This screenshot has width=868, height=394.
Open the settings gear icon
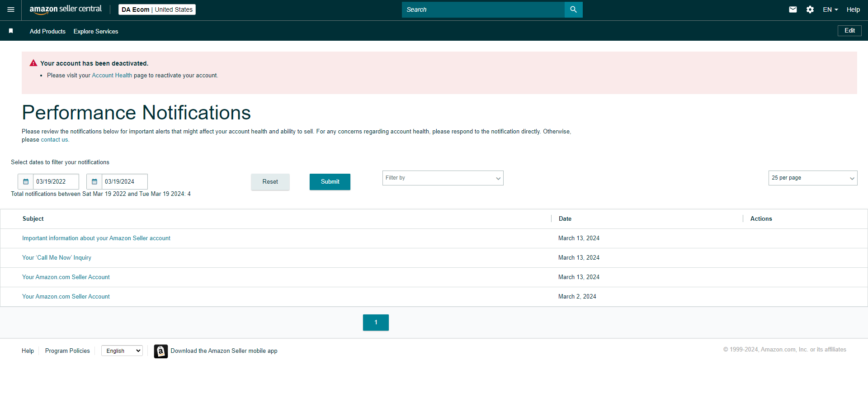[x=810, y=9]
